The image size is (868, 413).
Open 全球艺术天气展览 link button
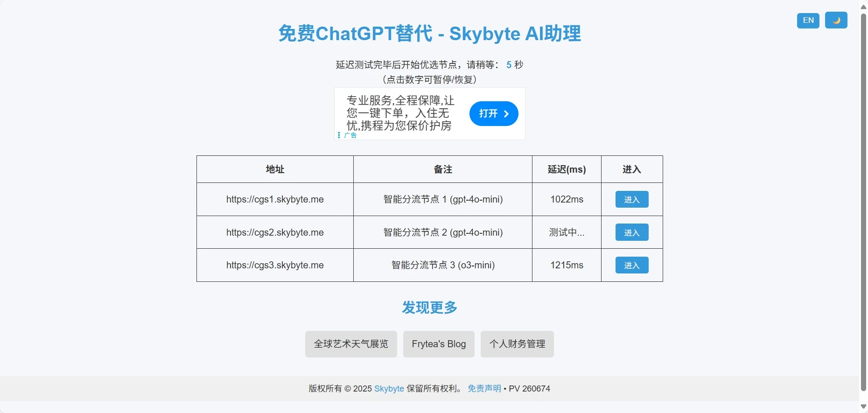(x=351, y=344)
